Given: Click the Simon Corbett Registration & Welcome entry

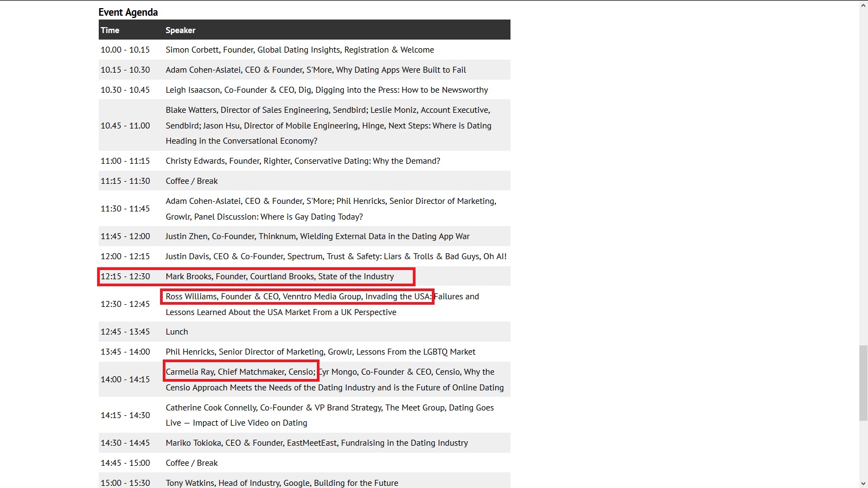Looking at the screenshot, I should click(300, 50).
